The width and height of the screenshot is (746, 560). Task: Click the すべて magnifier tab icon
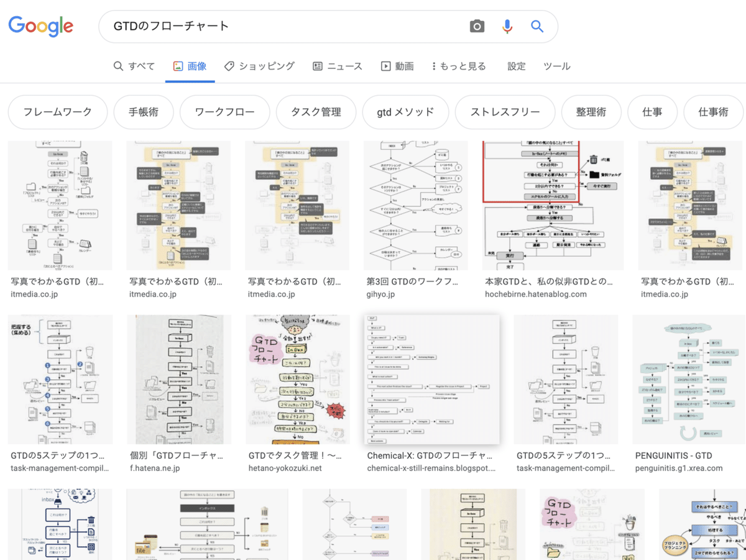point(117,65)
